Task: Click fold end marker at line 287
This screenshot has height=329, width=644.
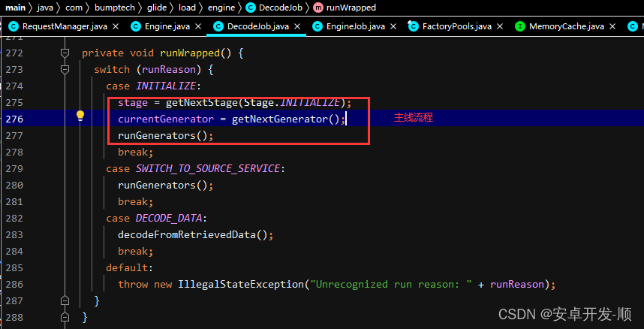Action: point(65,301)
